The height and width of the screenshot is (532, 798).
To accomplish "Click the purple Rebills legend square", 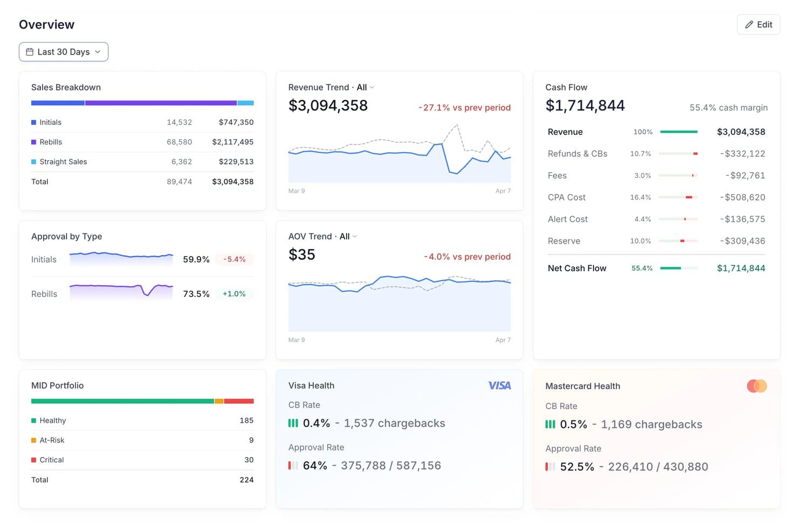I will 33,142.
